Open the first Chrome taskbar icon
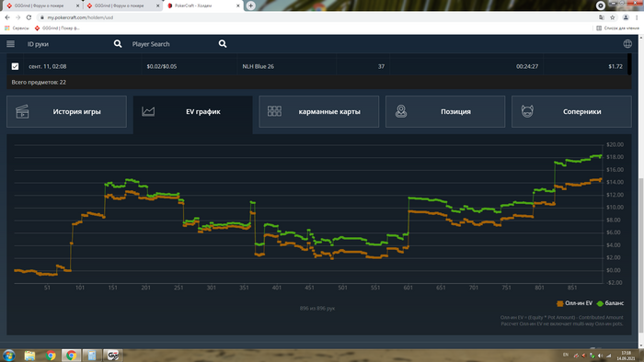Viewport: 644px width, 362px height. [x=51, y=356]
